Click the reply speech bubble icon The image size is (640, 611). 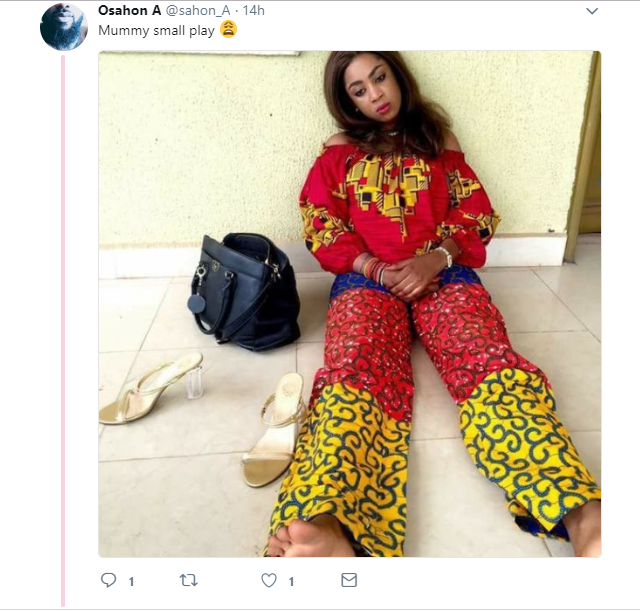(x=109, y=580)
